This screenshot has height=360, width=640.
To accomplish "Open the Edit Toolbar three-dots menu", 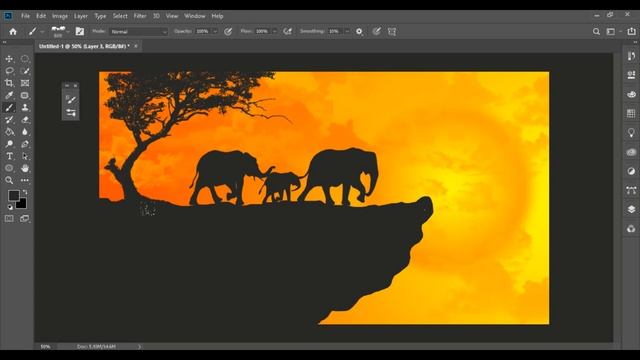I will 25,180.
